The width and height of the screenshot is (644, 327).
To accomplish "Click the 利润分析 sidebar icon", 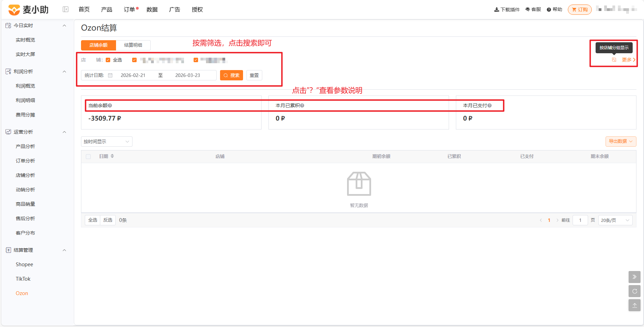I will click(8, 71).
